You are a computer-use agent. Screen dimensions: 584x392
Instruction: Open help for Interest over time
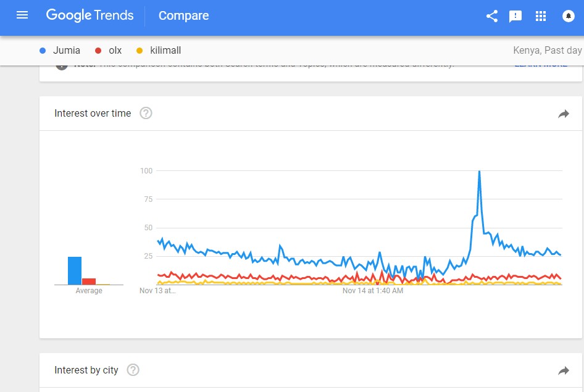tap(146, 113)
